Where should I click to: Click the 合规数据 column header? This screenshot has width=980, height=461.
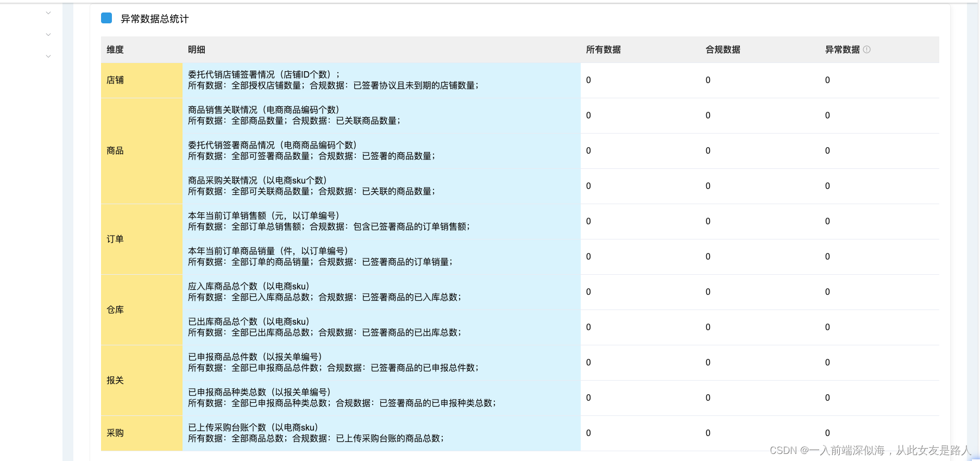point(723,49)
